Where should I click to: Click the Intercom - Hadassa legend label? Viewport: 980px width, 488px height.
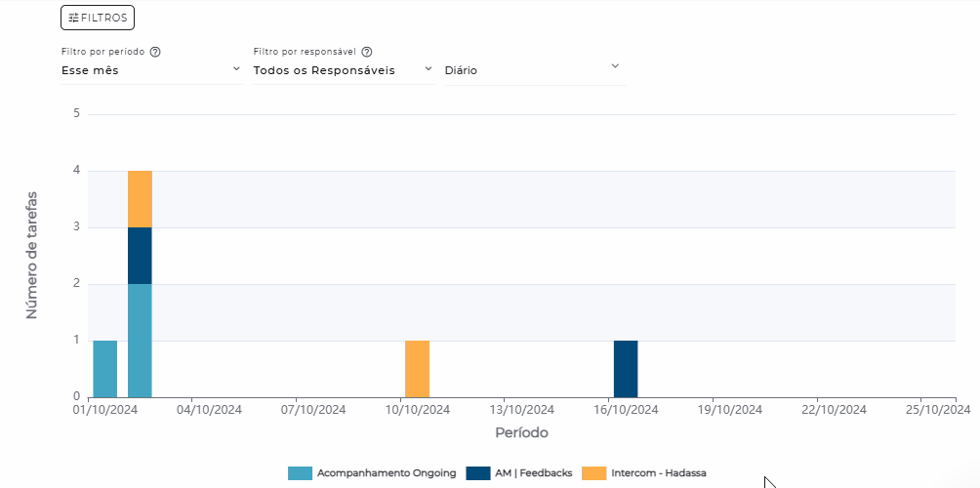click(x=660, y=473)
